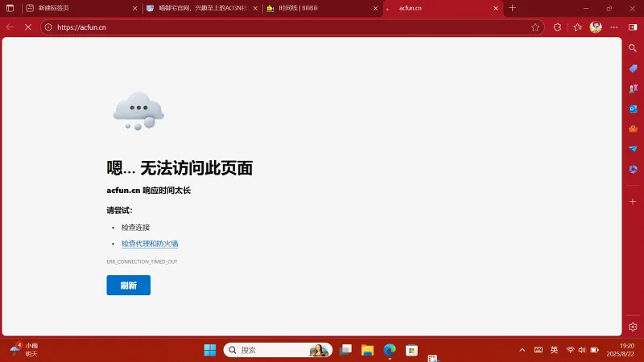Open sidebar Search icon
644x362 pixels.
pos(633,48)
